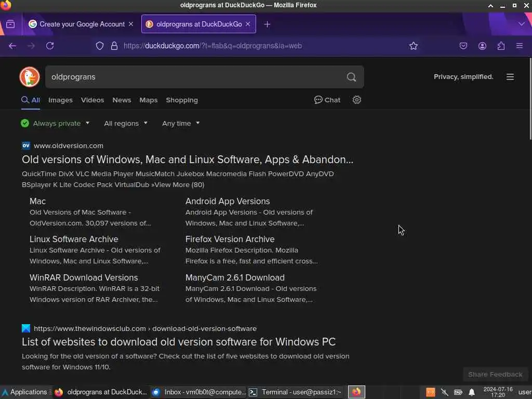This screenshot has height=399, width=532.
Task: Open DuckDuckGo side menu hamburger
Action: pos(510,77)
